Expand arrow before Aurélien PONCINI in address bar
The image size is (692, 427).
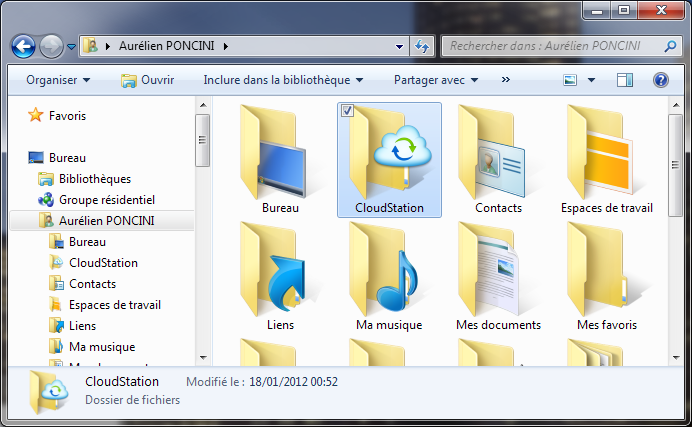point(108,46)
